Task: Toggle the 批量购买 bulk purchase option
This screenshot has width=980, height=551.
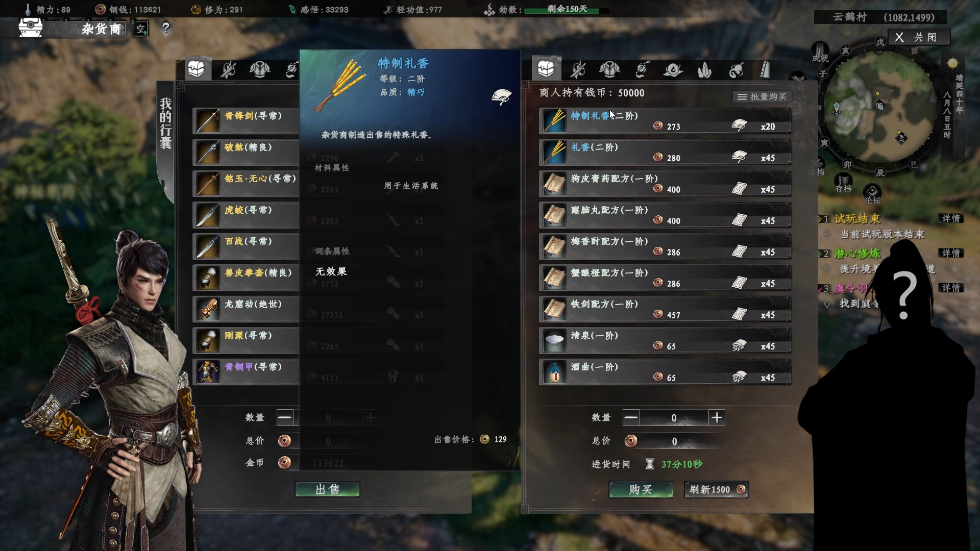Action: (x=762, y=97)
